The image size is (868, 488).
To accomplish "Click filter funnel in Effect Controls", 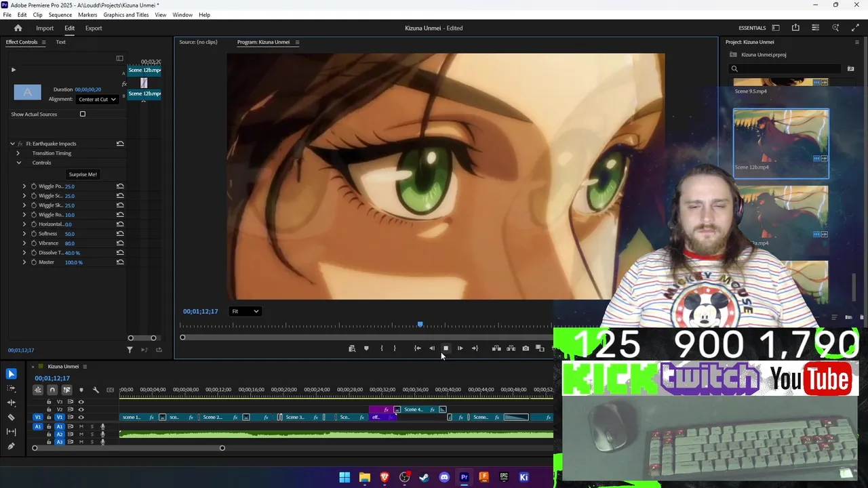I will tap(130, 350).
